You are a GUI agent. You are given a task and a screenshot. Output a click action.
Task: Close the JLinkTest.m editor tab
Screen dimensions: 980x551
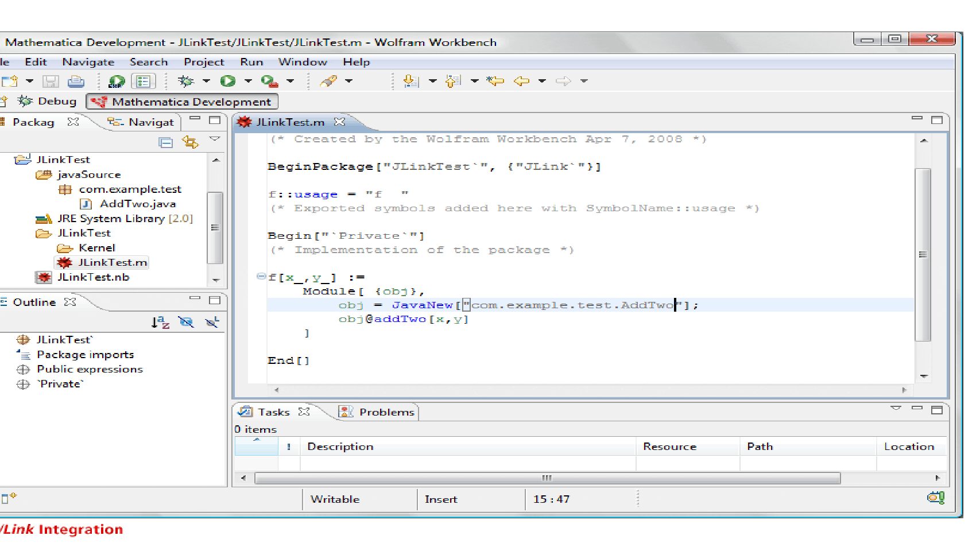click(x=339, y=122)
